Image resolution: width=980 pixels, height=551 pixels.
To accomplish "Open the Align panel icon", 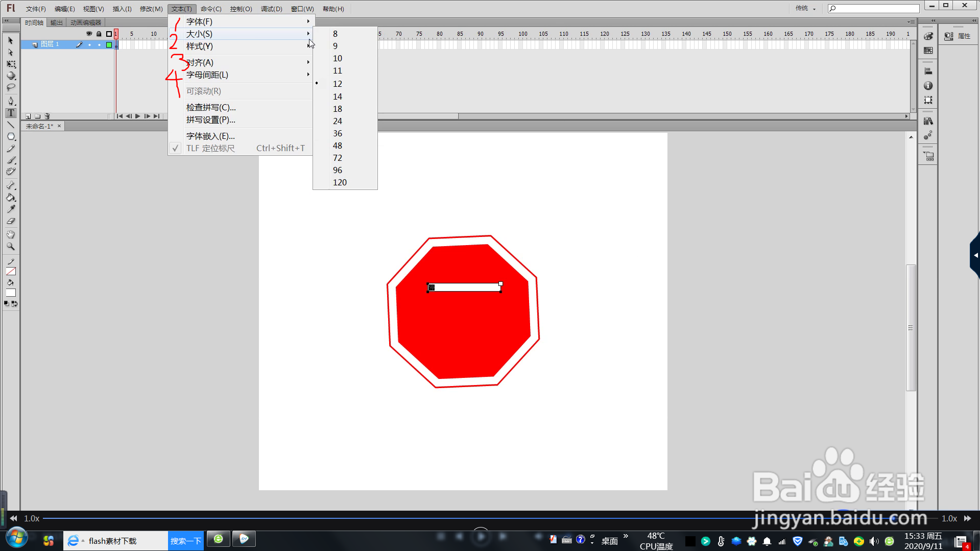I will pos(928,70).
